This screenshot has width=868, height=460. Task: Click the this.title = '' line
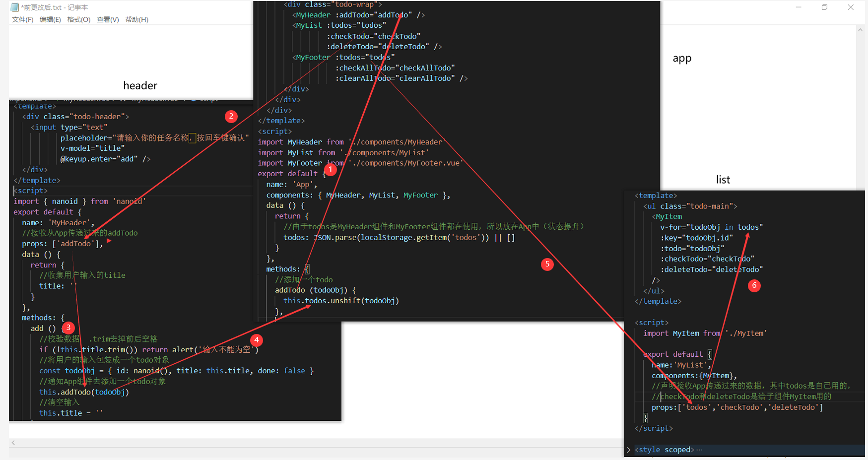coord(71,413)
